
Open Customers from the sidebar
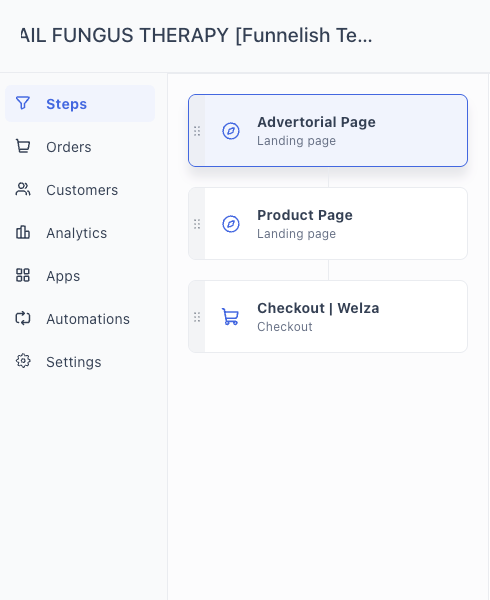[80, 190]
